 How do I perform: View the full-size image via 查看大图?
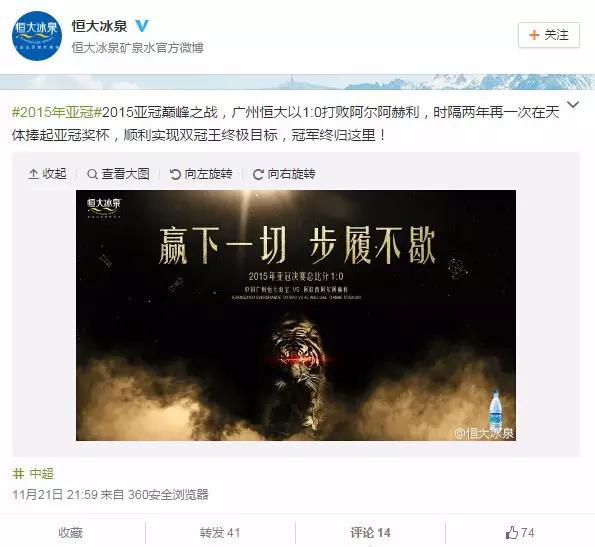pyautogui.click(x=118, y=174)
